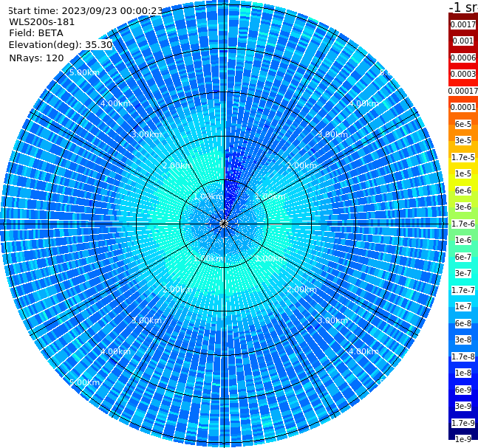The image size is (478, 448).
Task: Select the 3e-7 colorbar value
Action: pos(463,273)
